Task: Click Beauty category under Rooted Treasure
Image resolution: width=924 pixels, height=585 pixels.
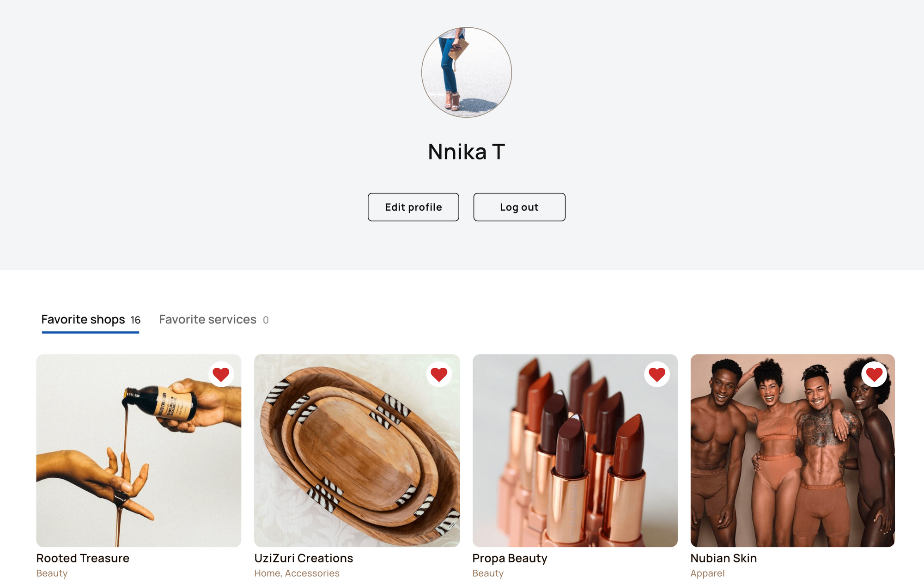Action: click(x=52, y=573)
